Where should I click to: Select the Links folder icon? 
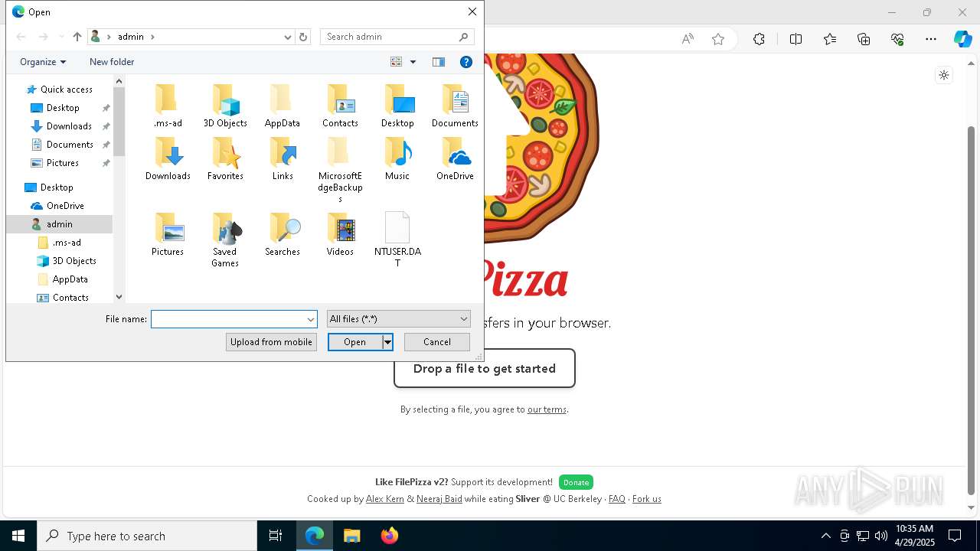click(283, 158)
